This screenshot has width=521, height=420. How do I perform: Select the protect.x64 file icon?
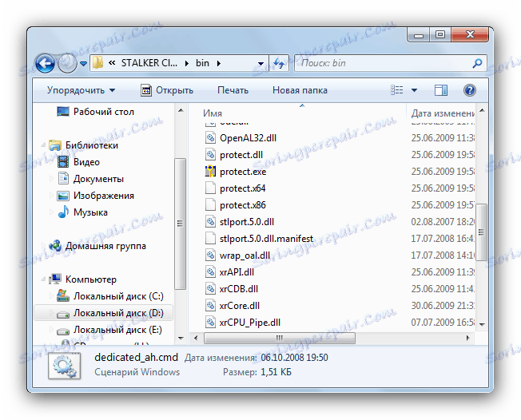pyautogui.click(x=210, y=188)
